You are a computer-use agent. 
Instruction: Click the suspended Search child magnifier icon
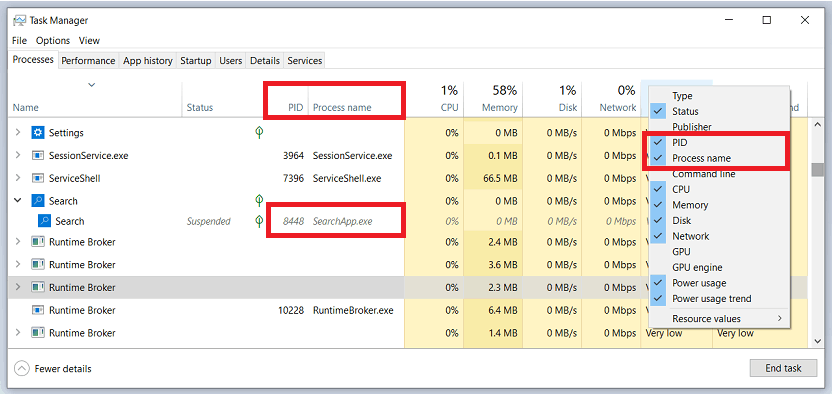pyautogui.click(x=44, y=221)
